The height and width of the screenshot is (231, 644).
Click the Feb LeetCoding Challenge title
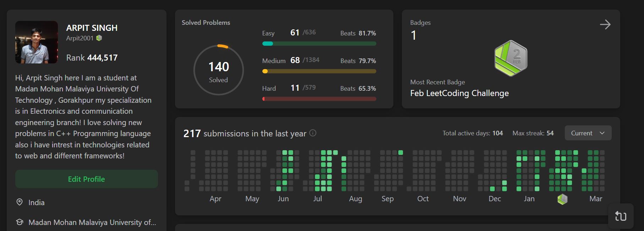pyautogui.click(x=459, y=93)
